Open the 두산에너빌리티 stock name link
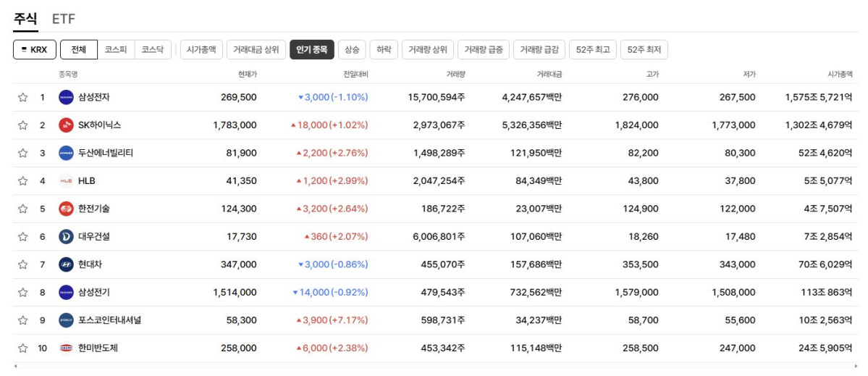 coord(106,154)
